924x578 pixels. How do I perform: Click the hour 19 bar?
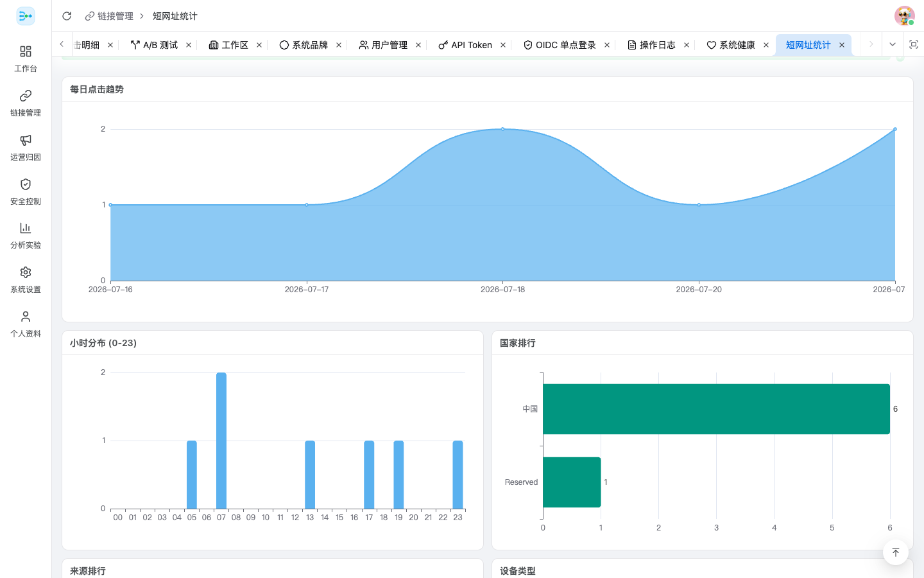[x=398, y=475]
